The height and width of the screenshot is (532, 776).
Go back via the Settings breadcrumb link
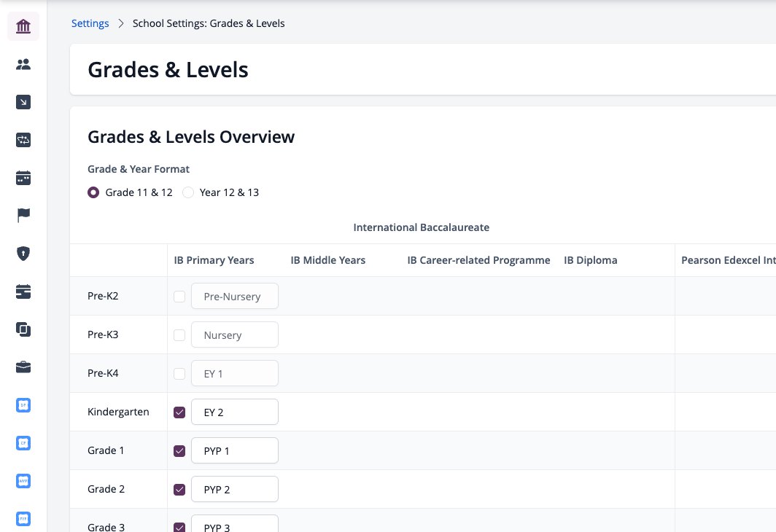[x=90, y=23]
